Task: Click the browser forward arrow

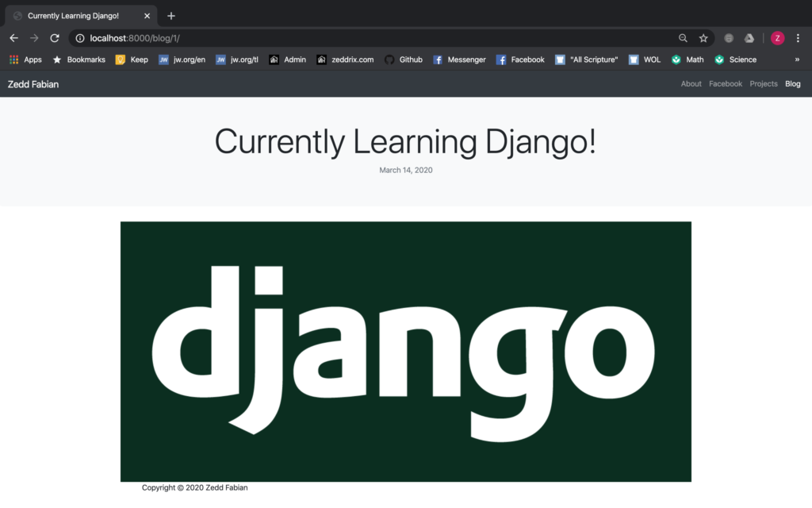Action: click(34, 38)
